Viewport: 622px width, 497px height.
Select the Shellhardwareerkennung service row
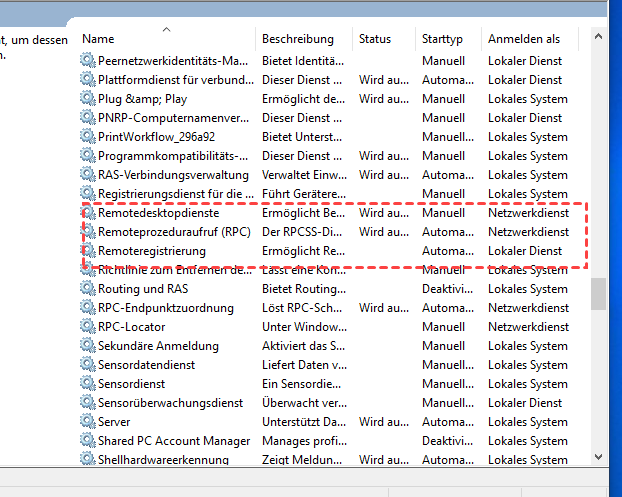(163, 460)
